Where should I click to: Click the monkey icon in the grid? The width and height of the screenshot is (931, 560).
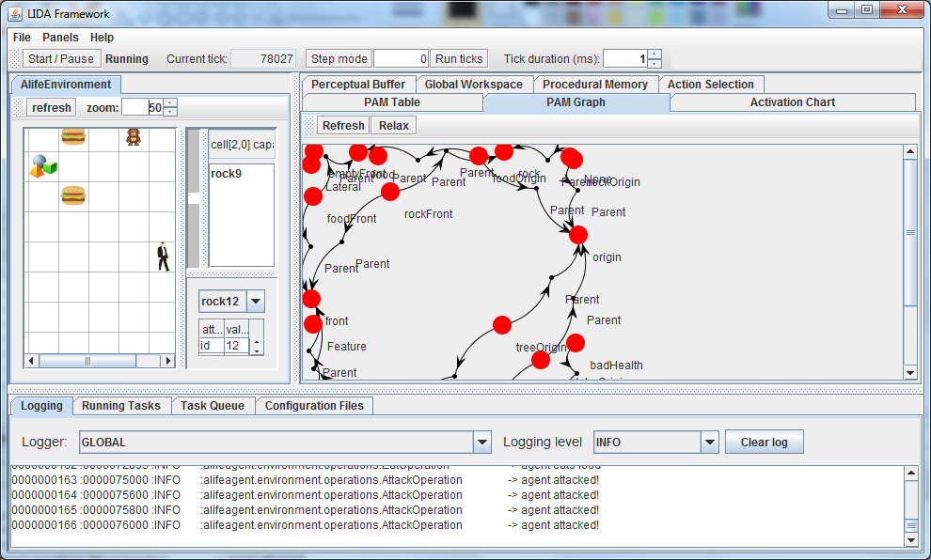click(134, 137)
